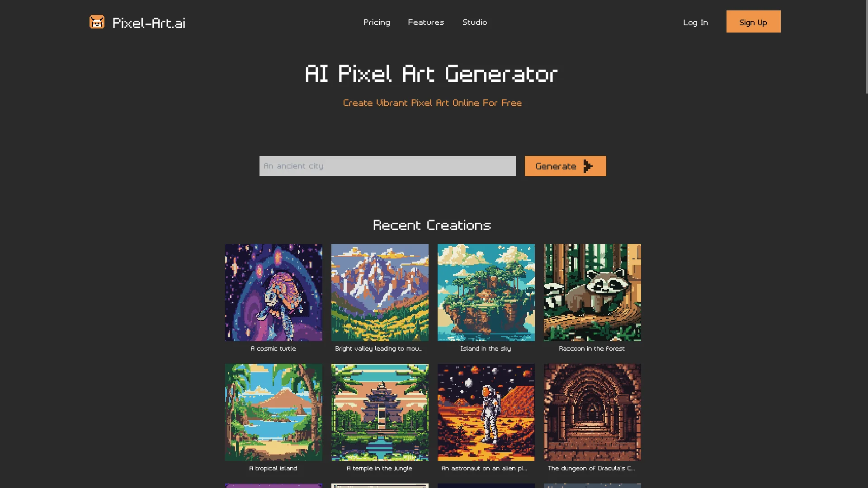This screenshot has height=488, width=868.
Task: Click the cosmic turtle pixel art thumbnail
Action: 274,292
